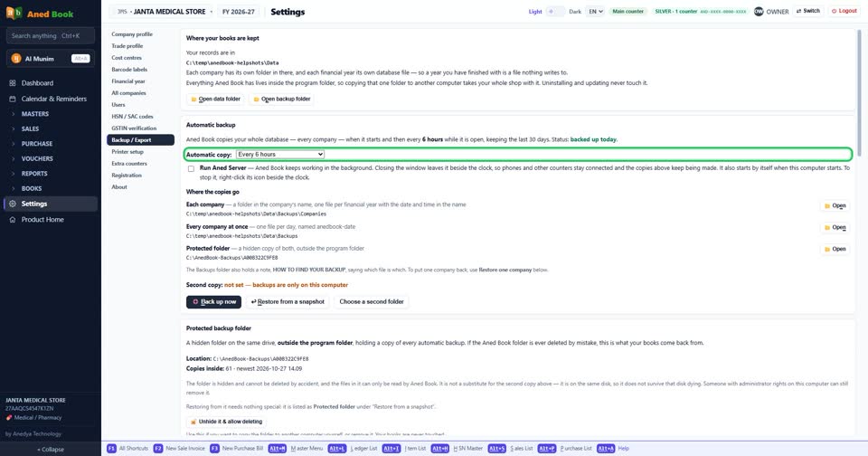Click folder icon on Every company at once Open
The image size is (868, 456).
827,227
